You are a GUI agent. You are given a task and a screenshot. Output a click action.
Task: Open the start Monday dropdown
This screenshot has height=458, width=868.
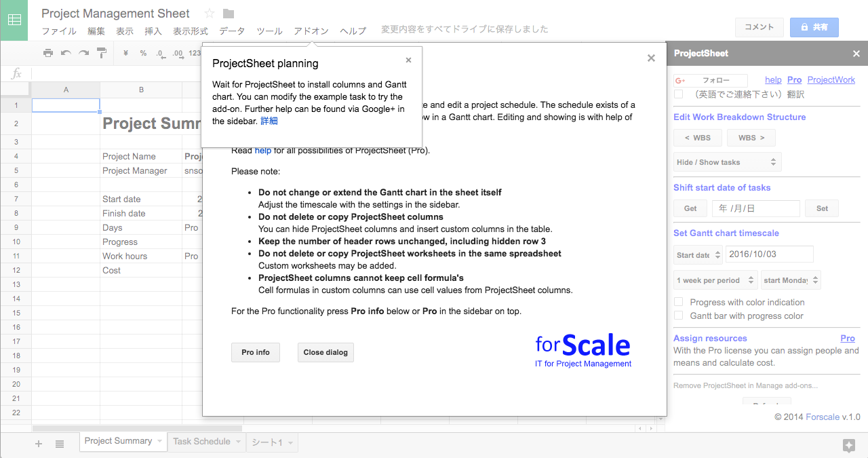pos(791,280)
